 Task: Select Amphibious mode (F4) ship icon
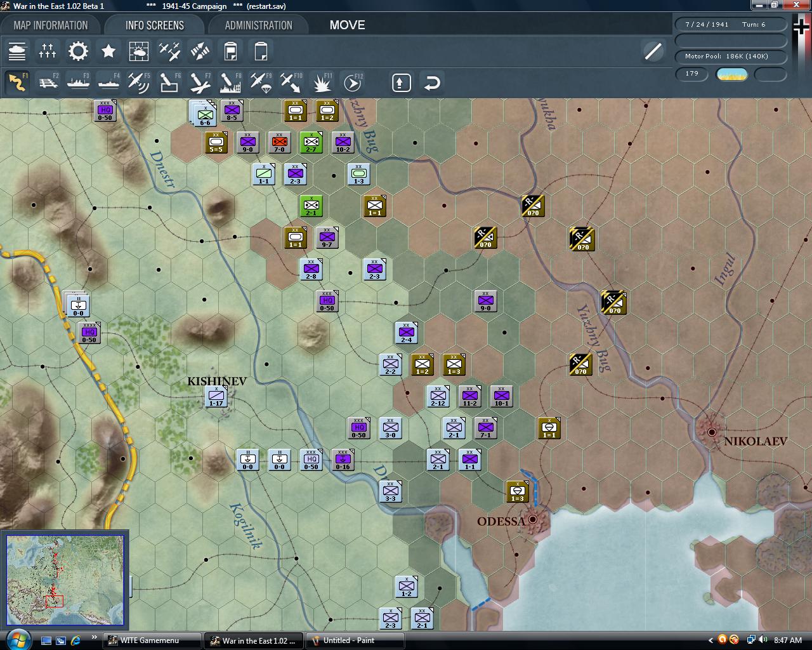pyautogui.click(x=108, y=83)
